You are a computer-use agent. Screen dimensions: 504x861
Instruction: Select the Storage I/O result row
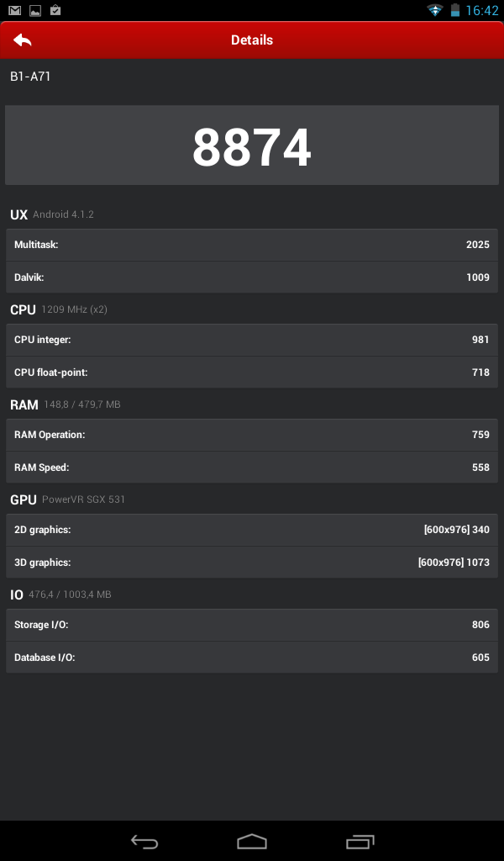pyautogui.click(x=252, y=625)
